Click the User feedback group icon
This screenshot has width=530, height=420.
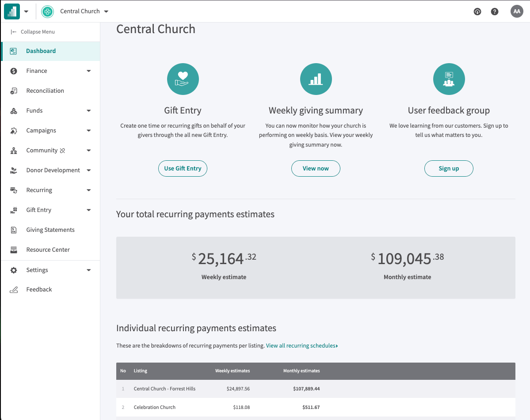(x=449, y=79)
